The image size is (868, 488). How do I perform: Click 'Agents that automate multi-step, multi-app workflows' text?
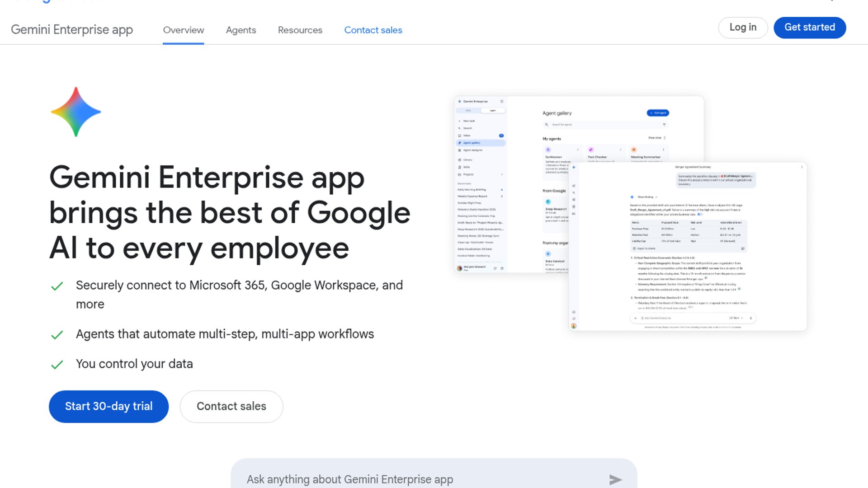(x=225, y=334)
